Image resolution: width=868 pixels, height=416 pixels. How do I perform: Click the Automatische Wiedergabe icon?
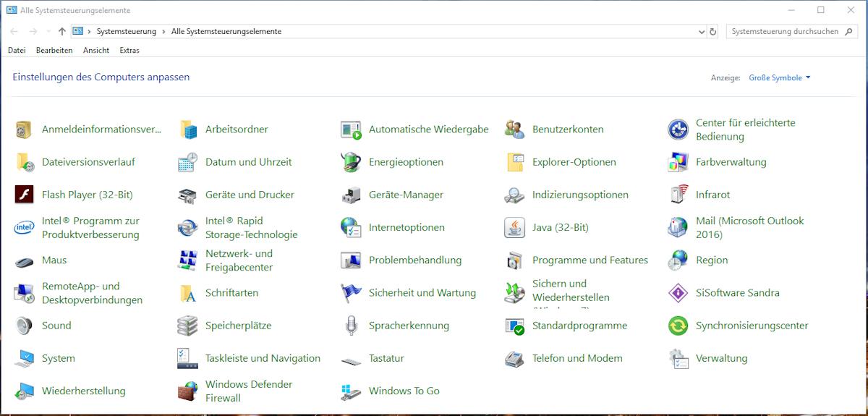click(x=351, y=130)
